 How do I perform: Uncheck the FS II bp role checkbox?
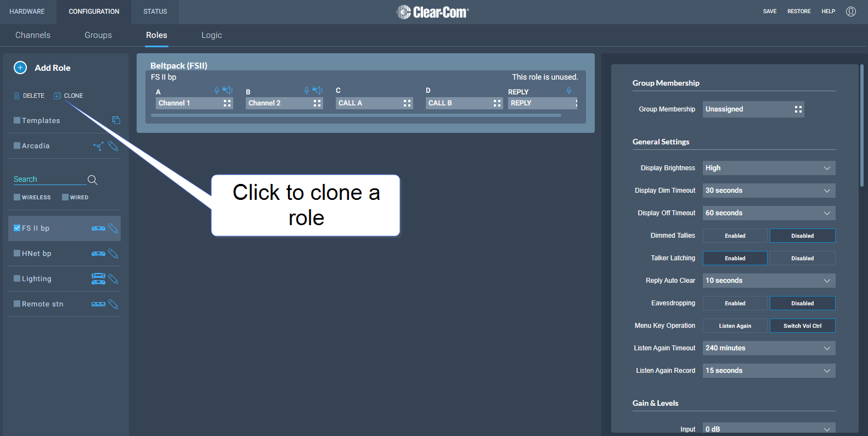click(17, 228)
